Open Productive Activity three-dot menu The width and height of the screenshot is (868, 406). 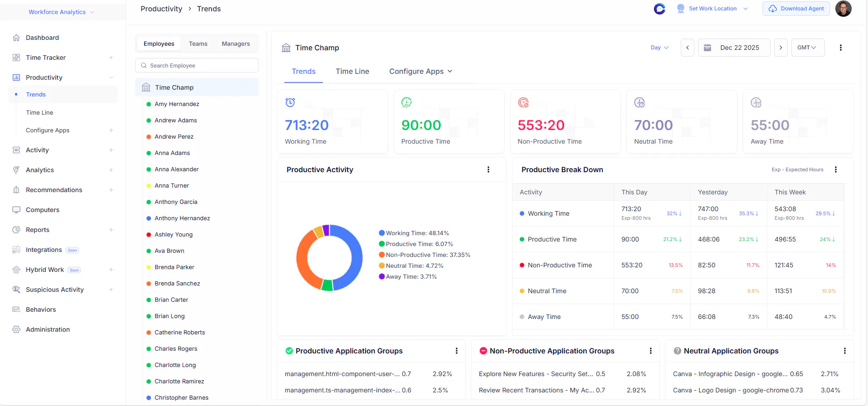(x=488, y=169)
